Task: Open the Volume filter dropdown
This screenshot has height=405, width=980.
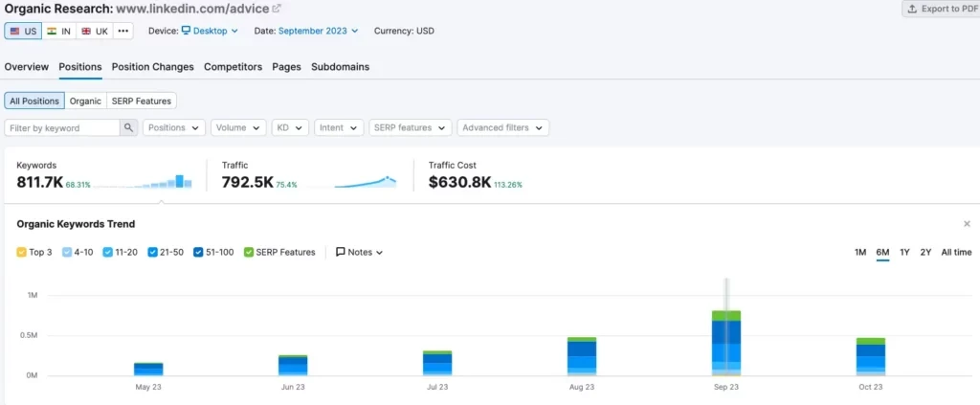Action: pyautogui.click(x=238, y=127)
